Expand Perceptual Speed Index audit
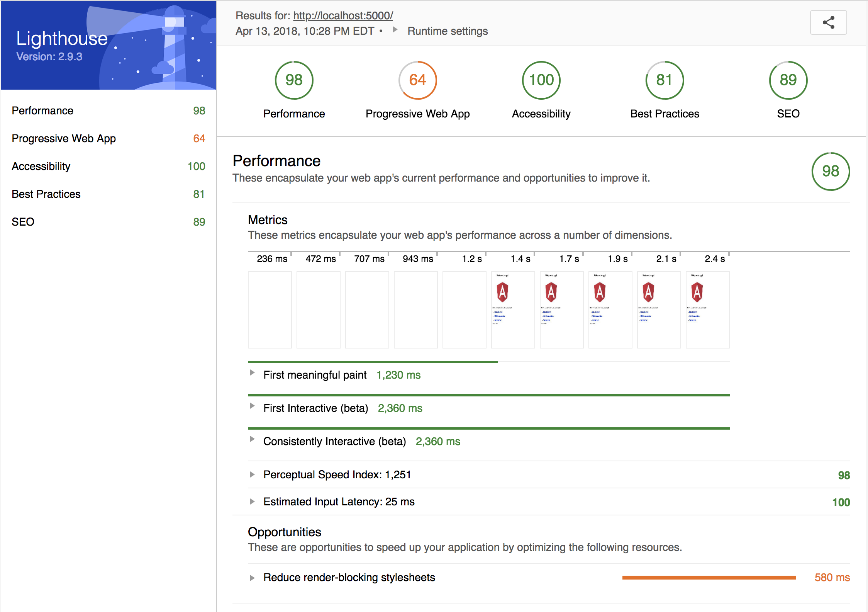The image size is (868, 612). pyautogui.click(x=252, y=474)
